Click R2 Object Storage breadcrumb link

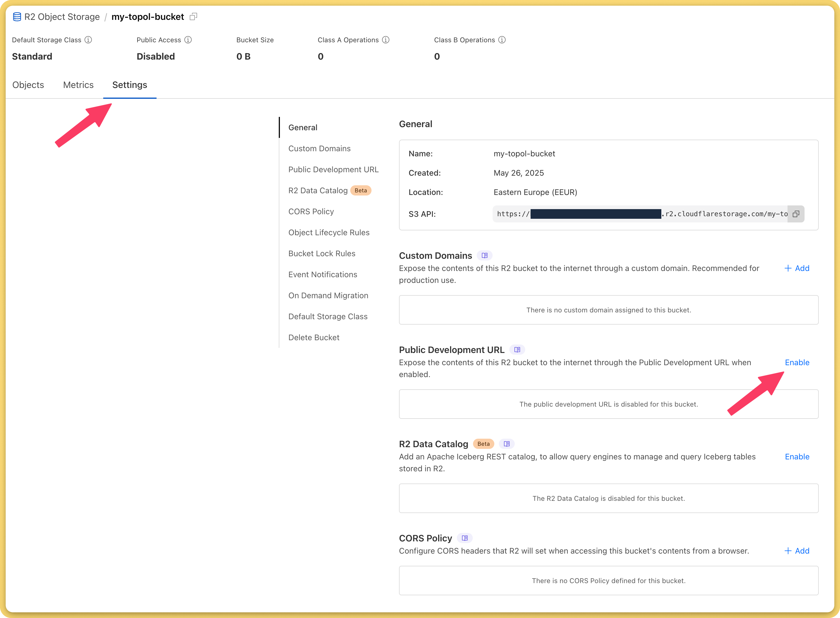pos(62,17)
